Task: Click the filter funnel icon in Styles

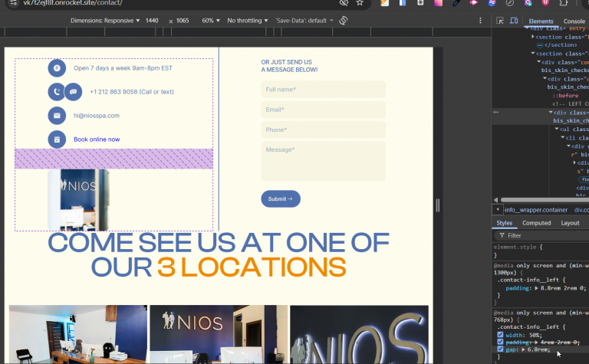Action: click(x=502, y=235)
